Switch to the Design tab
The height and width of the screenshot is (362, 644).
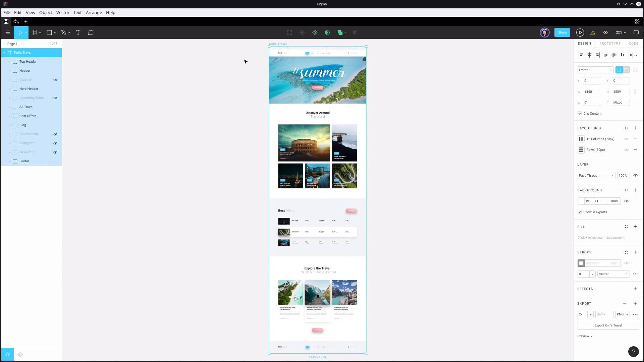click(x=585, y=43)
